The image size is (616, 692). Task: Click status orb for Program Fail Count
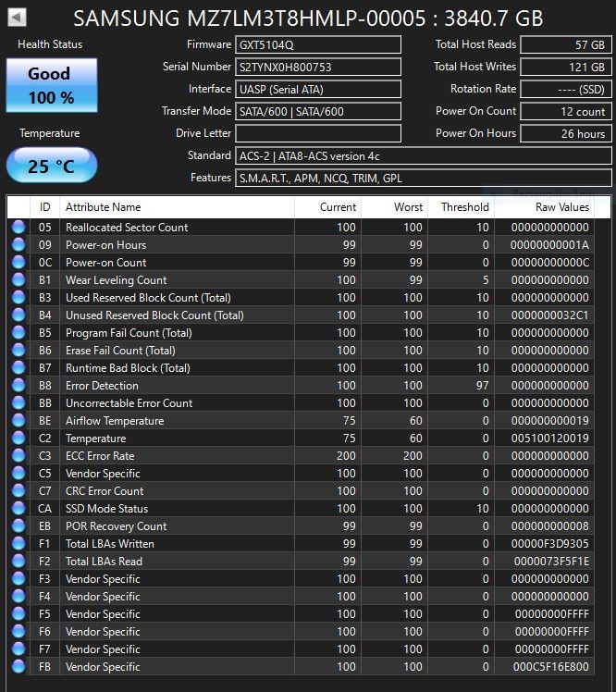pos(18,332)
